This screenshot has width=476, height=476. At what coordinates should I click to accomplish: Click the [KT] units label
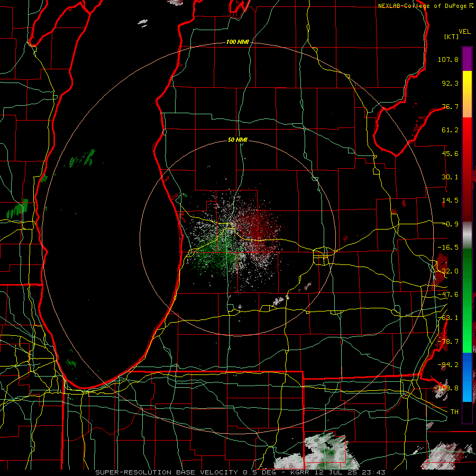tap(452, 36)
